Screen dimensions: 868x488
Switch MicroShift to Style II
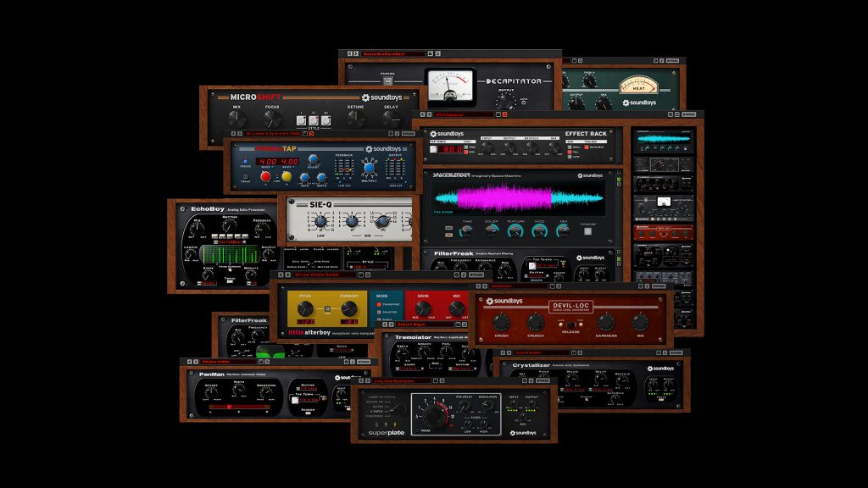pyautogui.click(x=313, y=119)
